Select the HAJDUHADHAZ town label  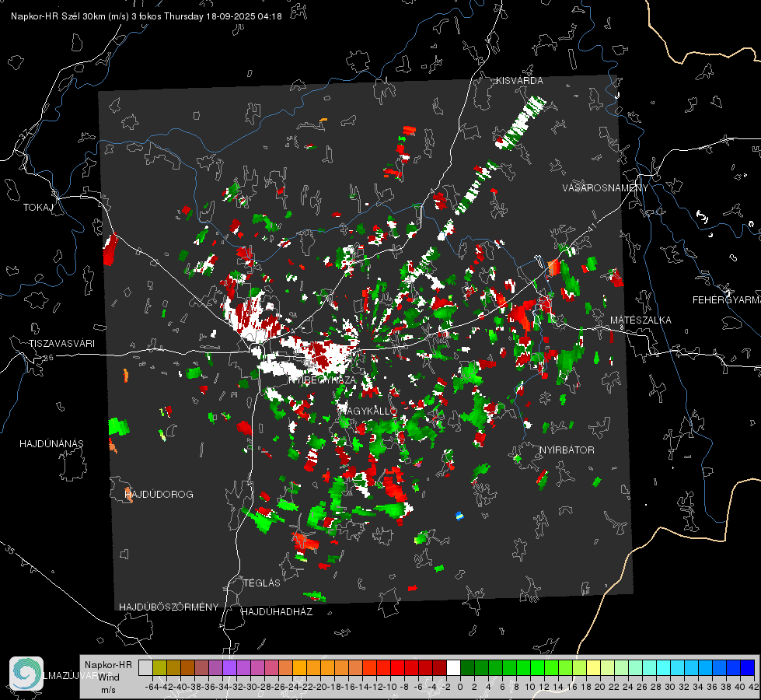[x=277, y=612]
